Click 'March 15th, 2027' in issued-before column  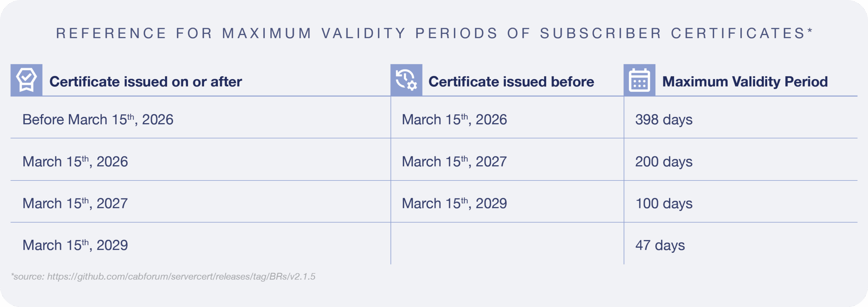454,161
